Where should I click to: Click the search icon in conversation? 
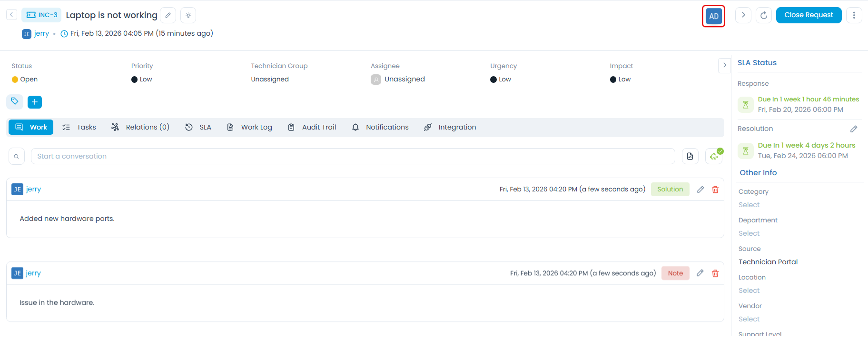(17, 156)
